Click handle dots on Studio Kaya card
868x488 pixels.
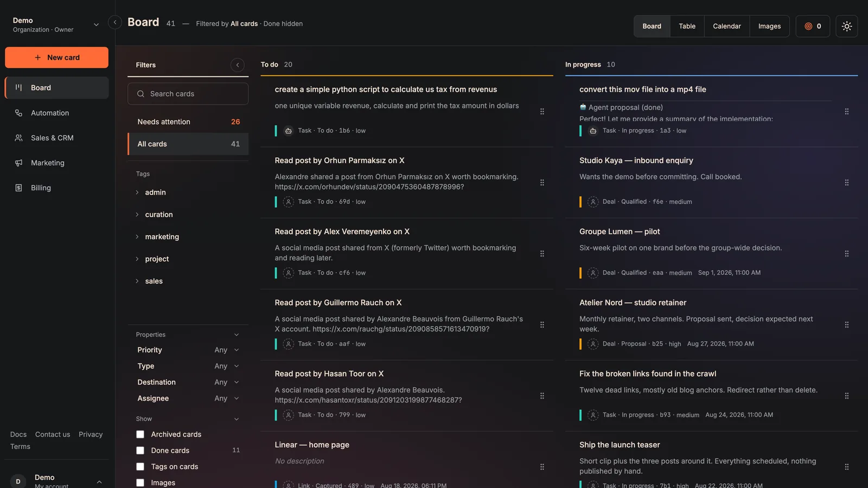point(846,182)
